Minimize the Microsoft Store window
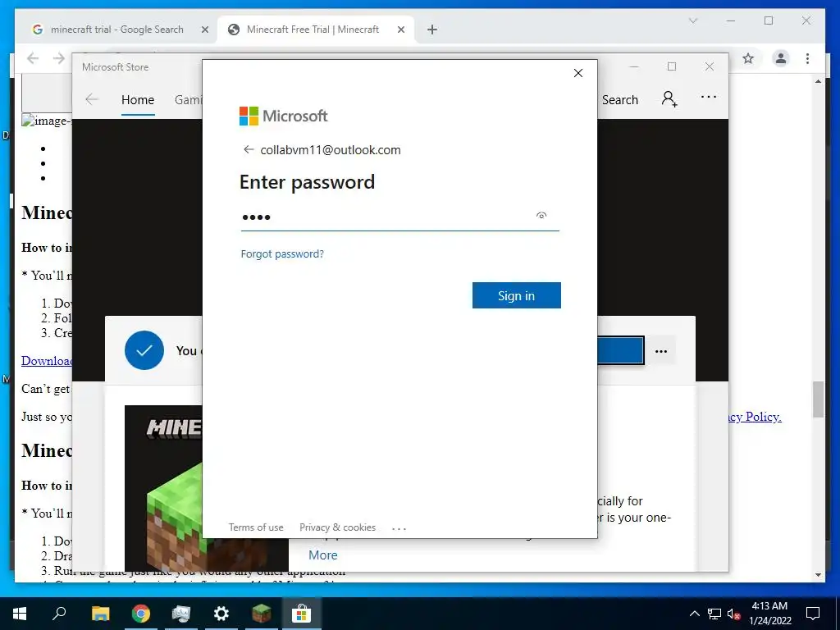840x630 pixels. tap(634, 66)
